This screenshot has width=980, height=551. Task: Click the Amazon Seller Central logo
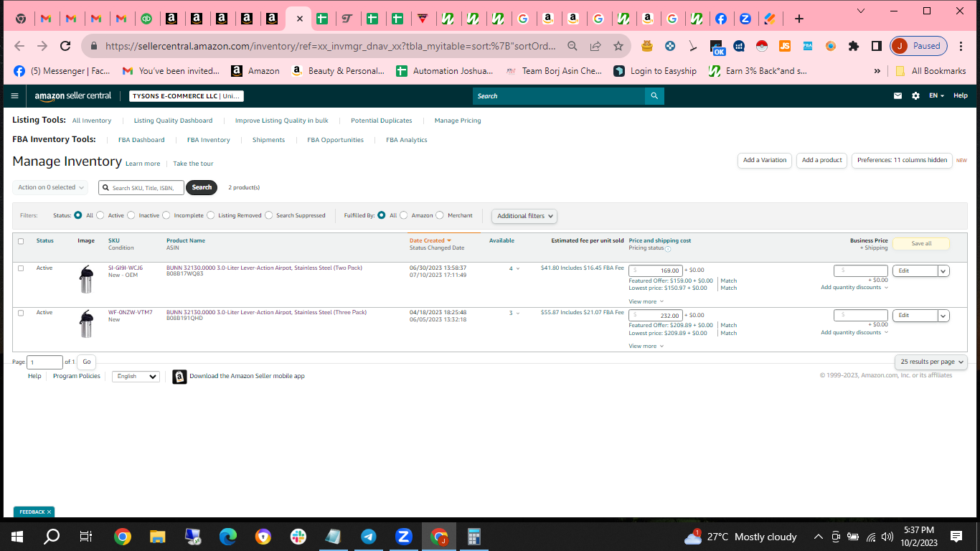coord(73,95)
